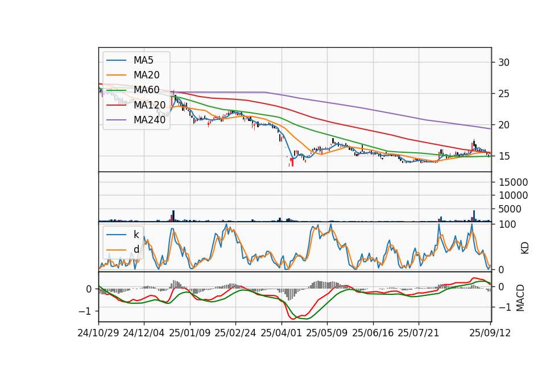Click the MA5 legend label
The image size is (546, 392).
[143, 60]
